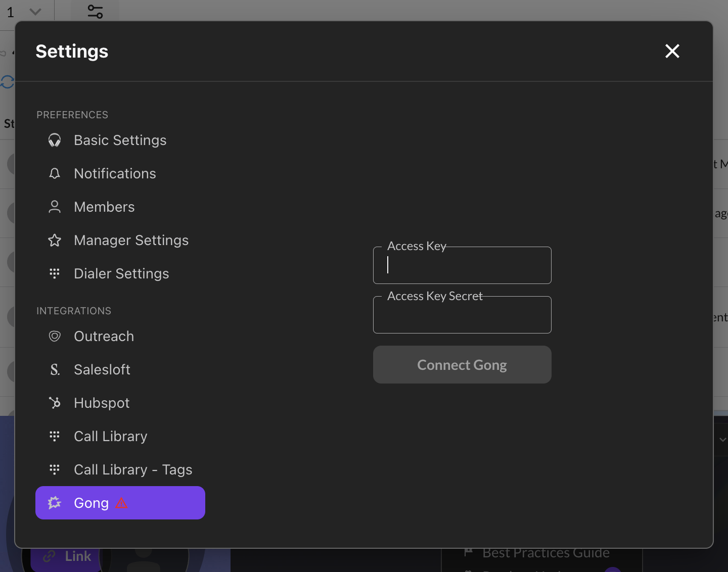Click the Hubspot sprocket icon
The width and height of the screenshot is (728, 572).
click(x=55, y=403)
